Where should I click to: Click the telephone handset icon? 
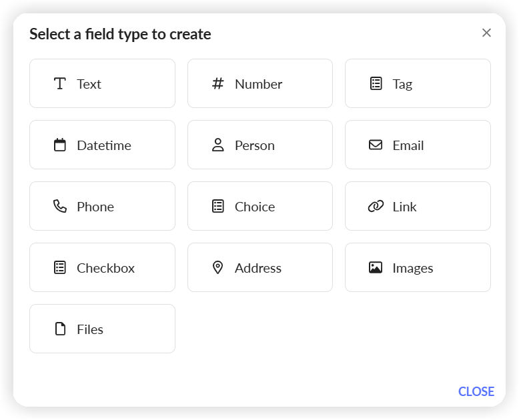(60, 207)
